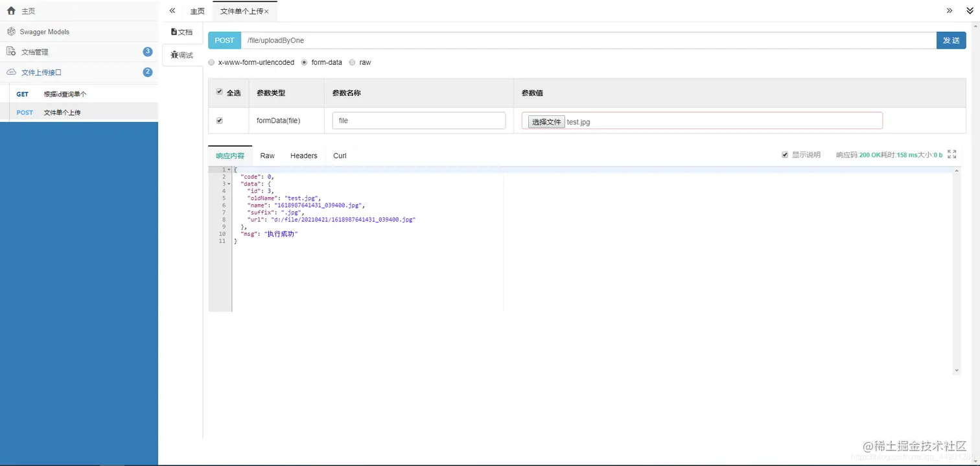Click the fullscreen icon of the response panel
This screenshot has height=466, width=980.
click(951, 154)
